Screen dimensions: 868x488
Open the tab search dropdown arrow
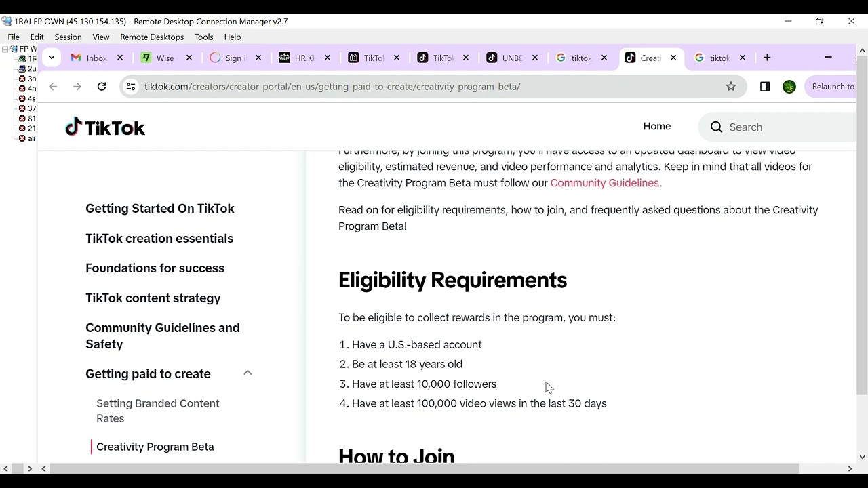[x=52, y=58]
